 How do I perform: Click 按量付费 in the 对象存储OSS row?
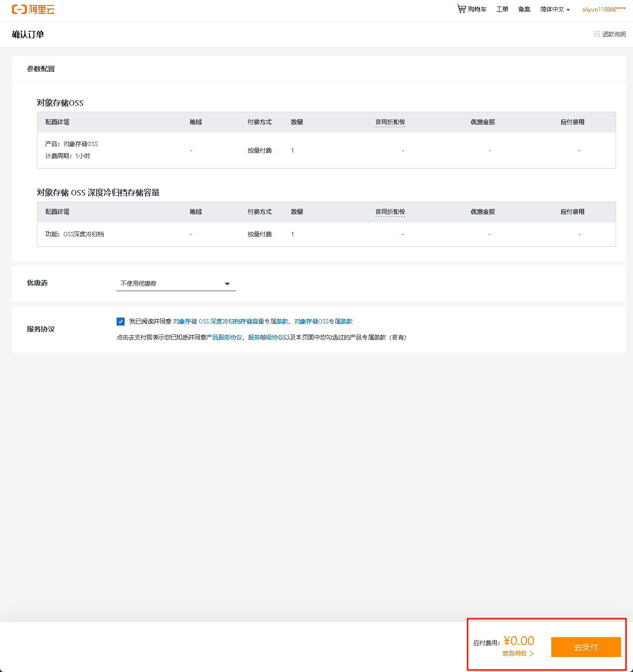[260, 151]
